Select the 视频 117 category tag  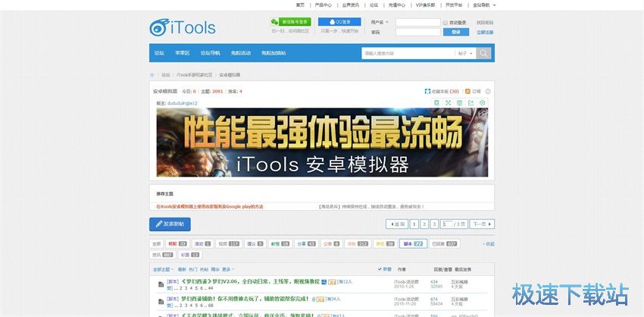pyautogui.click(x=229, y=243)
